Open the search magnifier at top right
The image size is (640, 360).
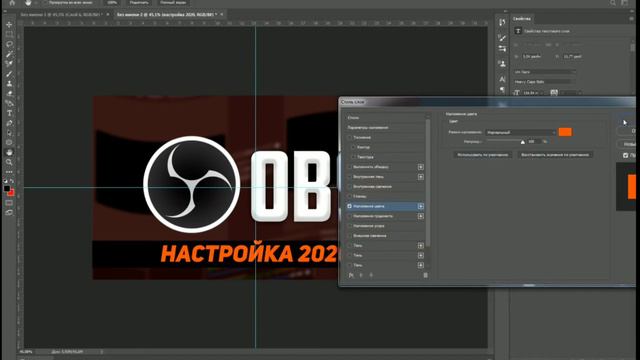(613, 3)
